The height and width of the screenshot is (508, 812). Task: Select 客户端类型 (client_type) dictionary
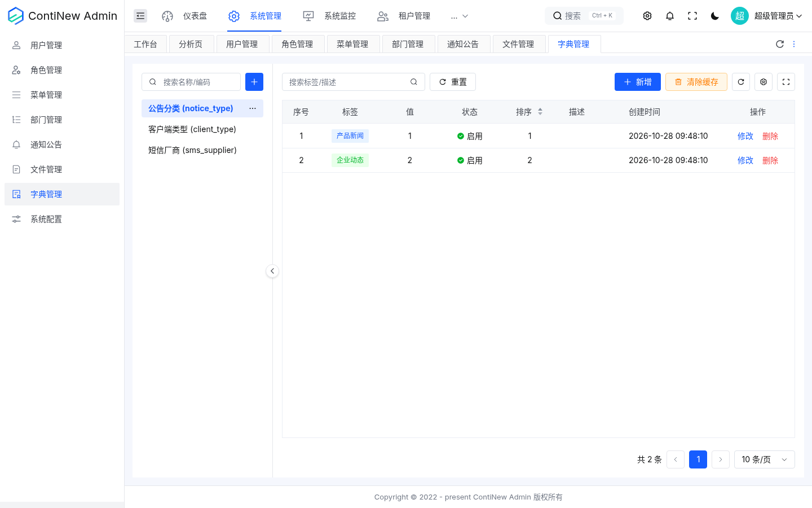tap(202, 129)
